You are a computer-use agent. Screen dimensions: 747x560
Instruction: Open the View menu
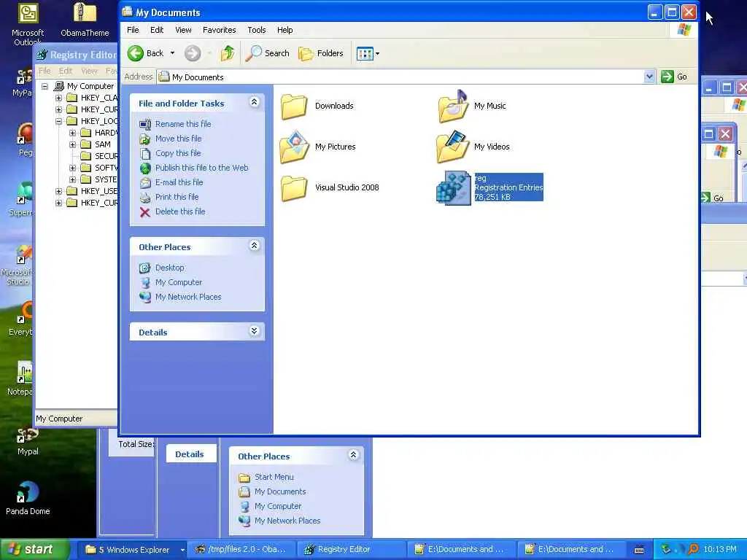tap(183, 30)
